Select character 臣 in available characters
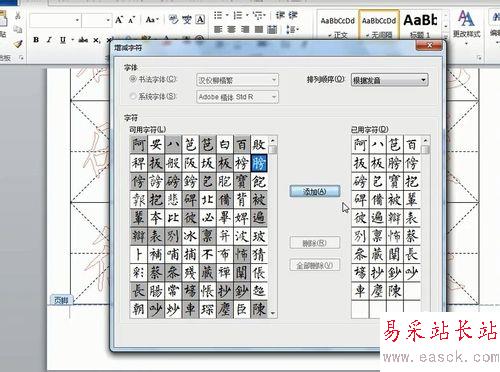The image size is (500, 372). coord(242,309)
